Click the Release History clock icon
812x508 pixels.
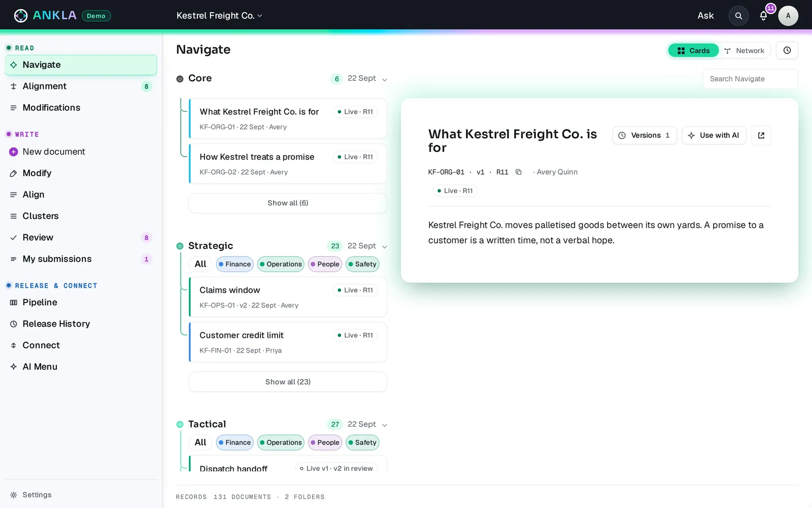click(14, 324)
